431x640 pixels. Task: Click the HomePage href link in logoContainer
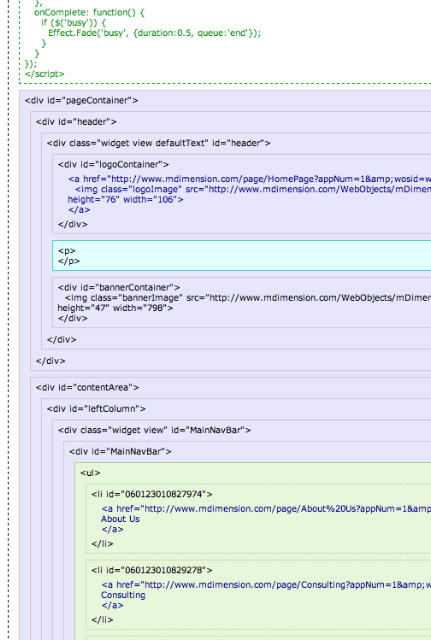(x=249, y=179)
